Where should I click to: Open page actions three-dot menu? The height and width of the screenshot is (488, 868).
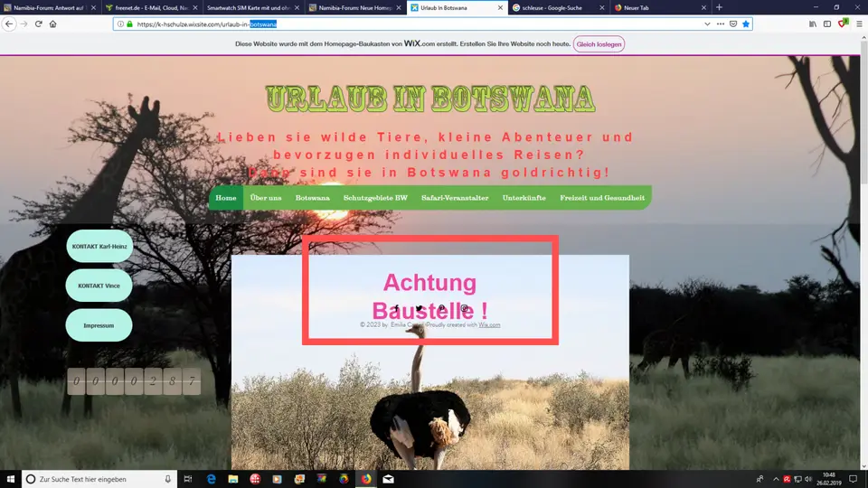point(721,23)
